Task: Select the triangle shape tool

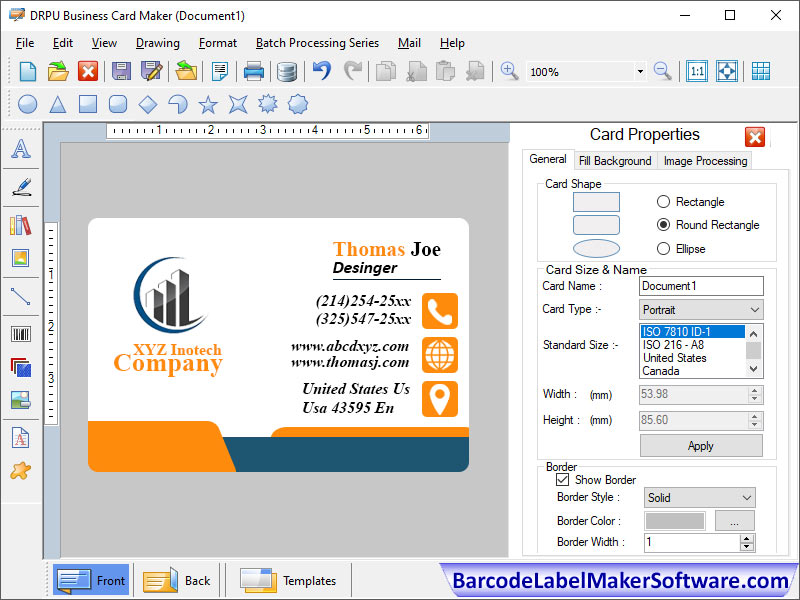Action: point(58,105)
